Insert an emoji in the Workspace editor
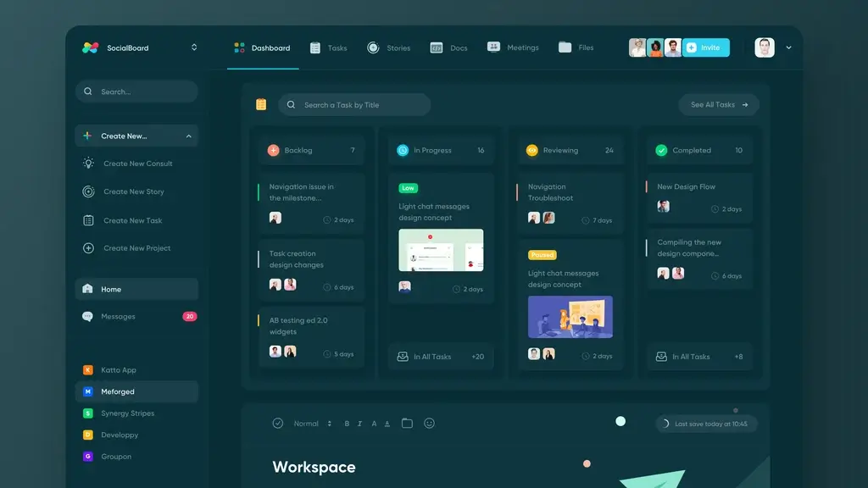The height and width of the screenshot is (488, 868). coord(430,423)
